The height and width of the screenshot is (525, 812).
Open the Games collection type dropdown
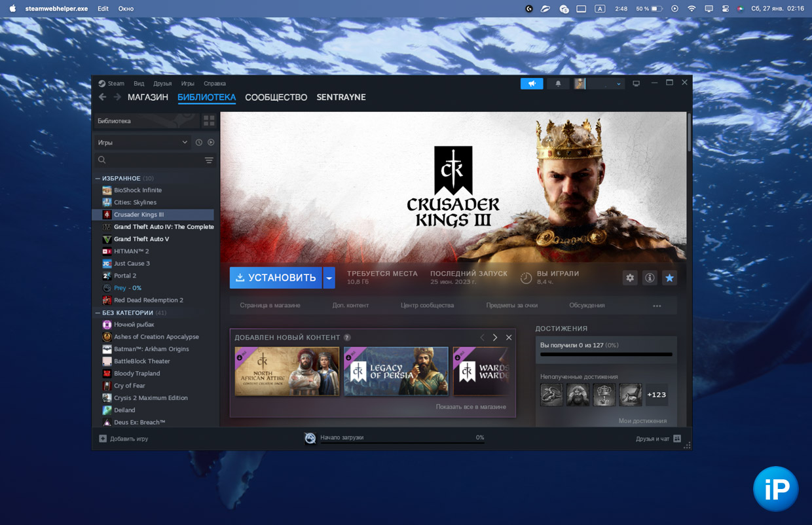(x=142, y=142)
